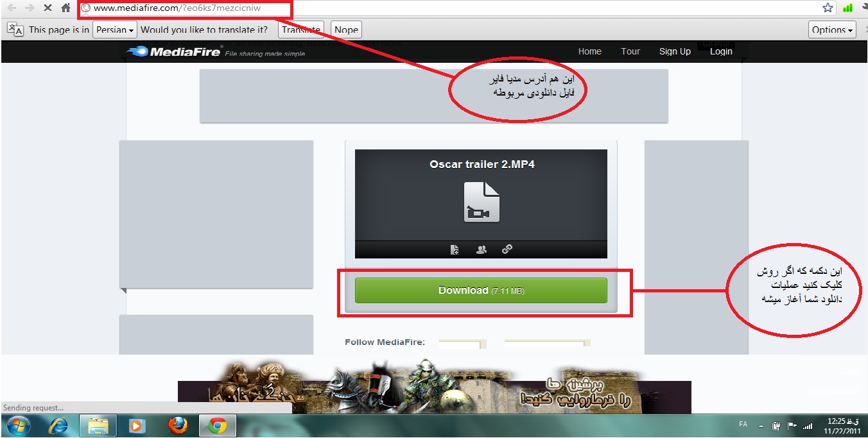This screenshot has height=438, width=868.
Task: Click the network signal tray icon
Action: click(x=808, y=426)
